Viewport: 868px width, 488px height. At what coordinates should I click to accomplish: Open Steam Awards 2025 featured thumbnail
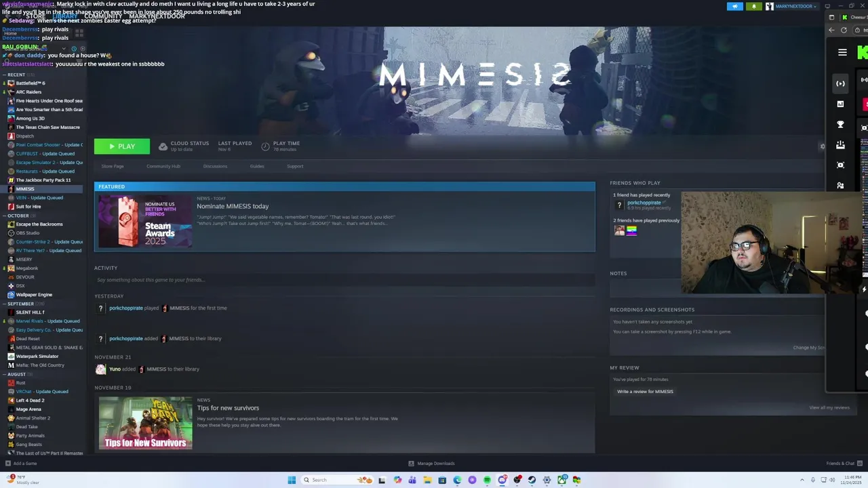pos(145,221)
